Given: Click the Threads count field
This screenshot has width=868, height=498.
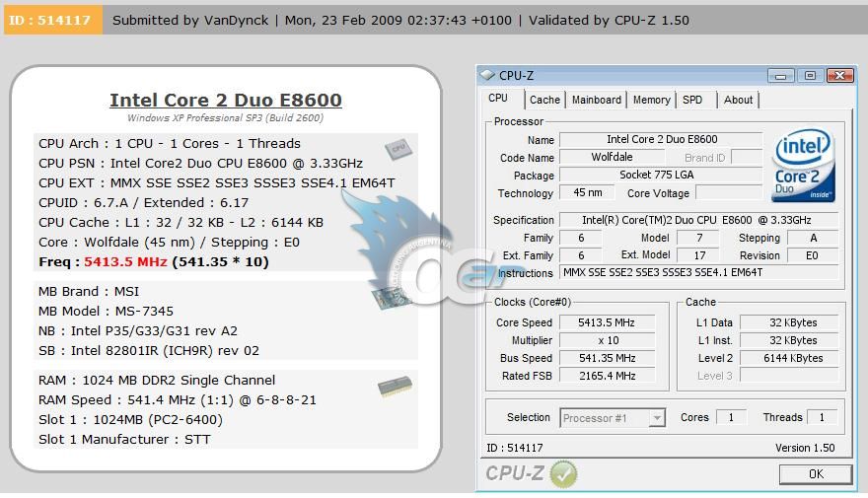Looking at the screenshot, I should [822, 418].
